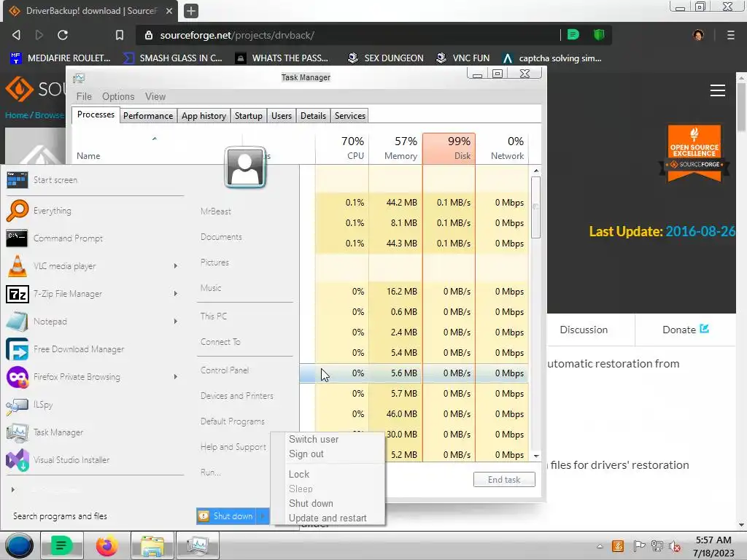Show hidden tray icons
The width and height of the screenshot is (747, 560).
[600, 547]
